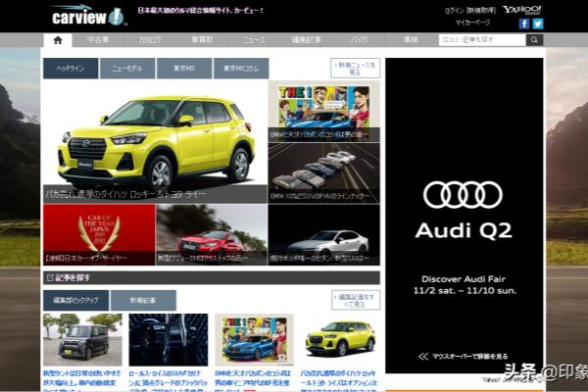Go to the home tab icon
Image resolution: width=588 pixels, height=392 pixels.
58,40
